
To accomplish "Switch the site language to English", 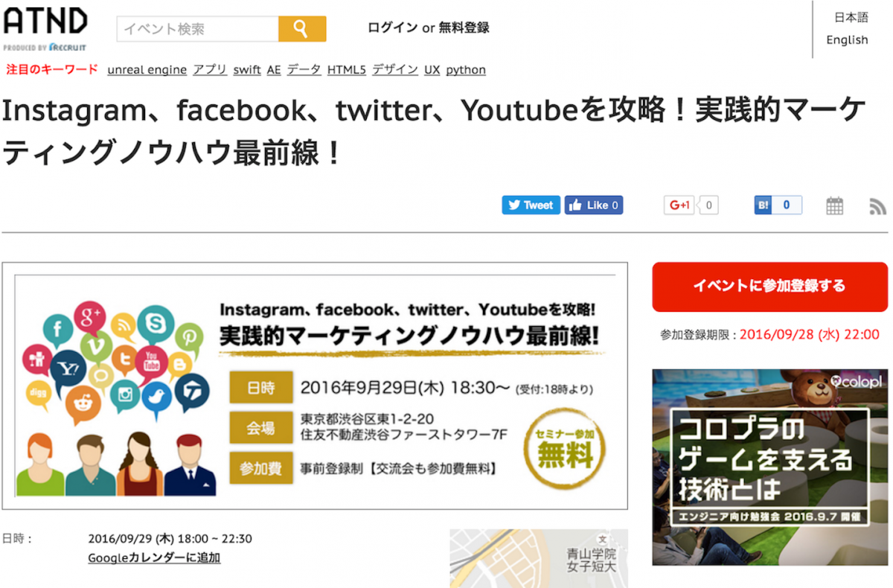I will click(847, 40).
